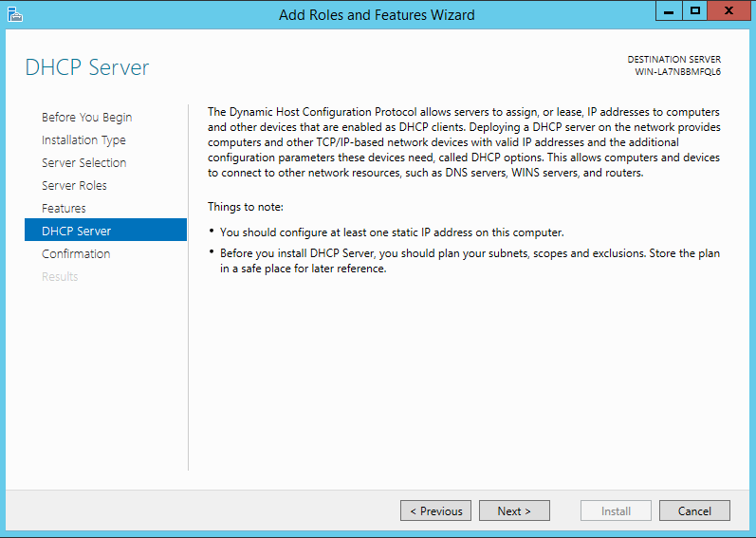Cancel the wizard
The width and height of the screenshot is (756, 538).
(x=694, y=510)
